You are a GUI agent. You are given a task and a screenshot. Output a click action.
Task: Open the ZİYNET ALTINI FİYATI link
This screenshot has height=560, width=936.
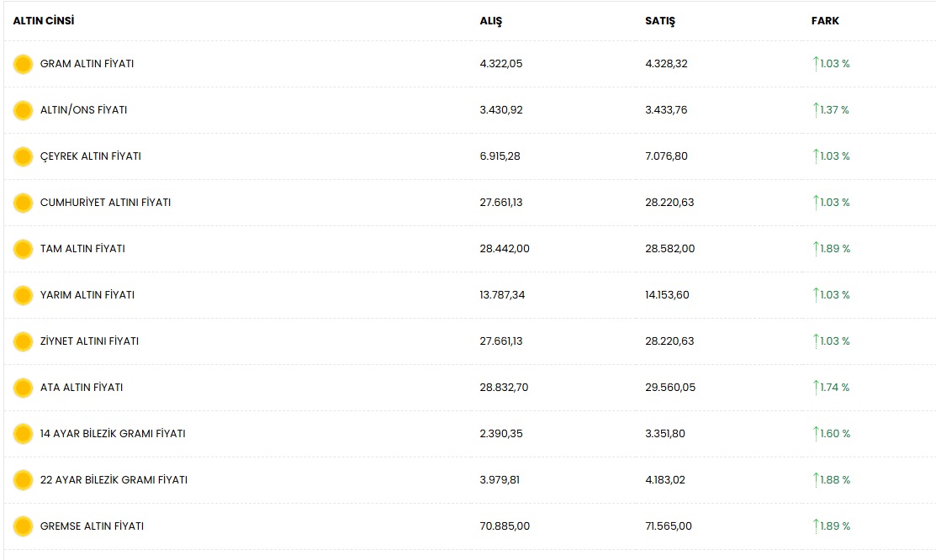tap(89, 341)
